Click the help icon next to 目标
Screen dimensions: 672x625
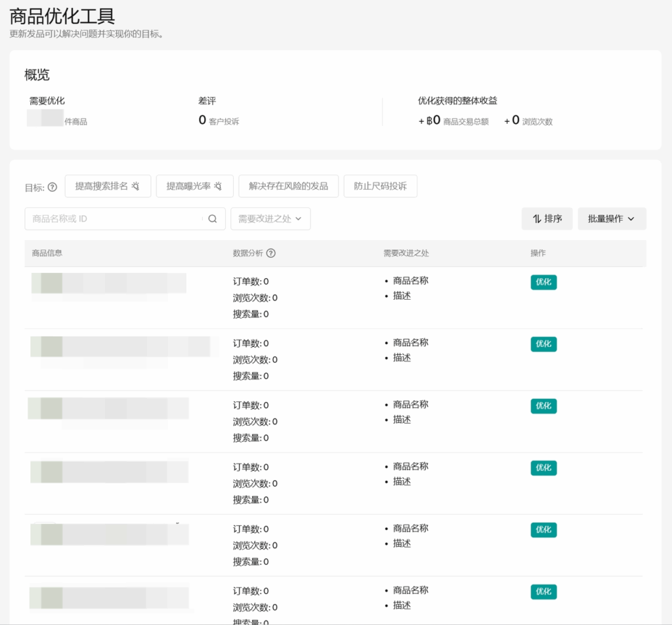52,186
